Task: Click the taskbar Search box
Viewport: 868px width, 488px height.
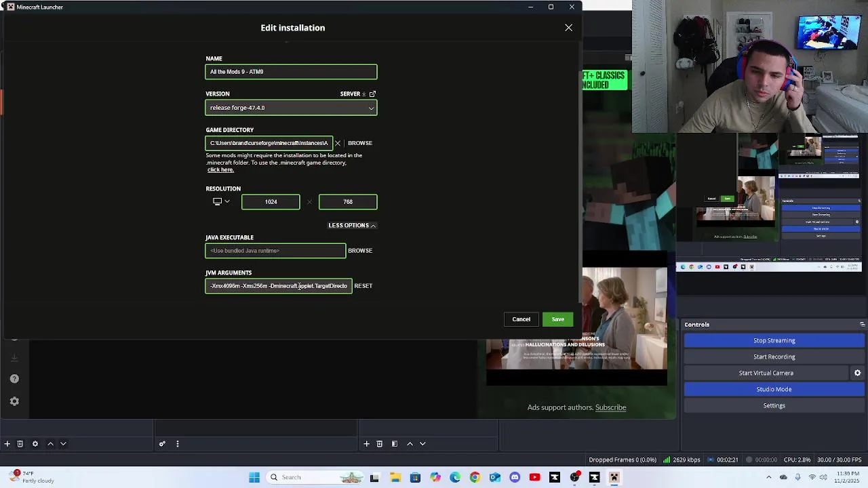Action: click(316, 477)
